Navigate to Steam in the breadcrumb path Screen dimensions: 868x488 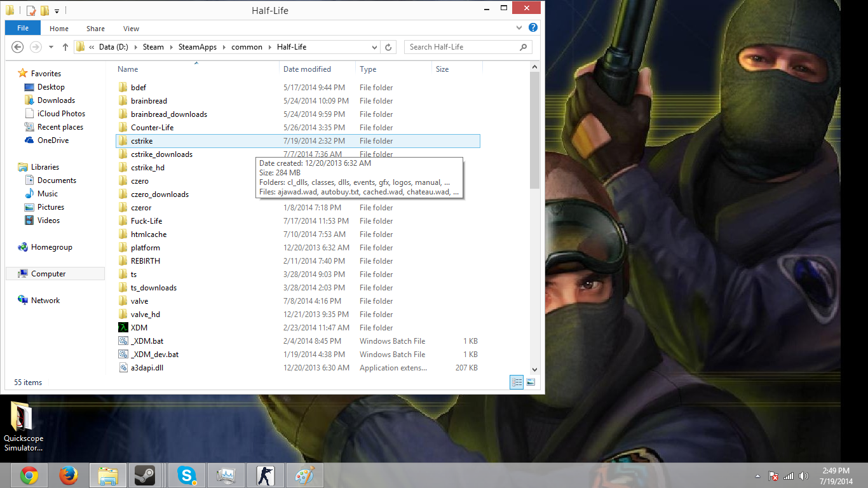click(x=153, y=47)
